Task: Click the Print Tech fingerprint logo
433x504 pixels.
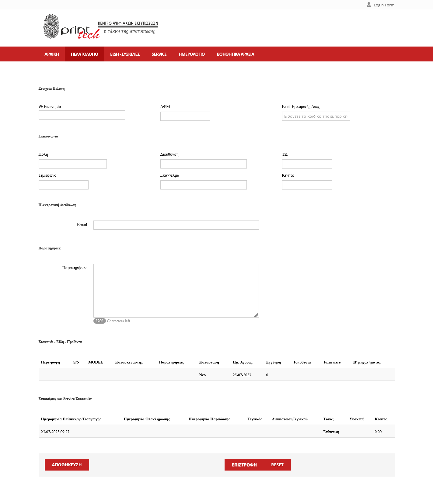Action: click(x=71, y=27)
